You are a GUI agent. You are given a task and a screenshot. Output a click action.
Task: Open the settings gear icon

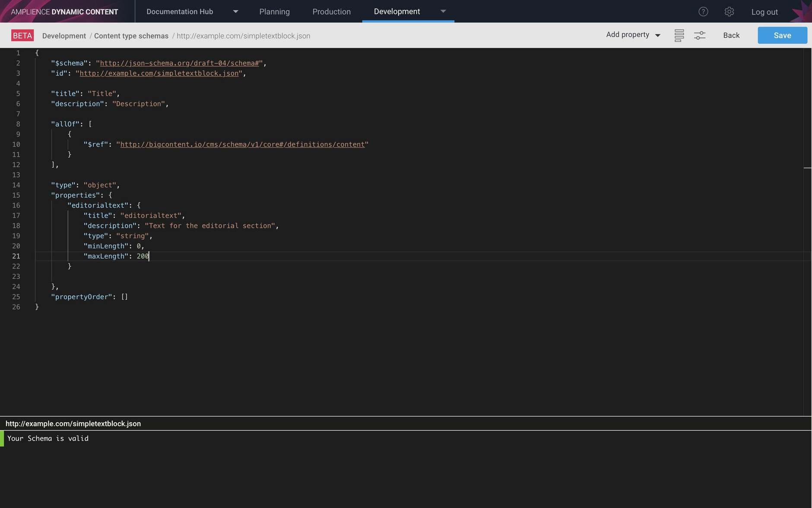click(730, 12)
